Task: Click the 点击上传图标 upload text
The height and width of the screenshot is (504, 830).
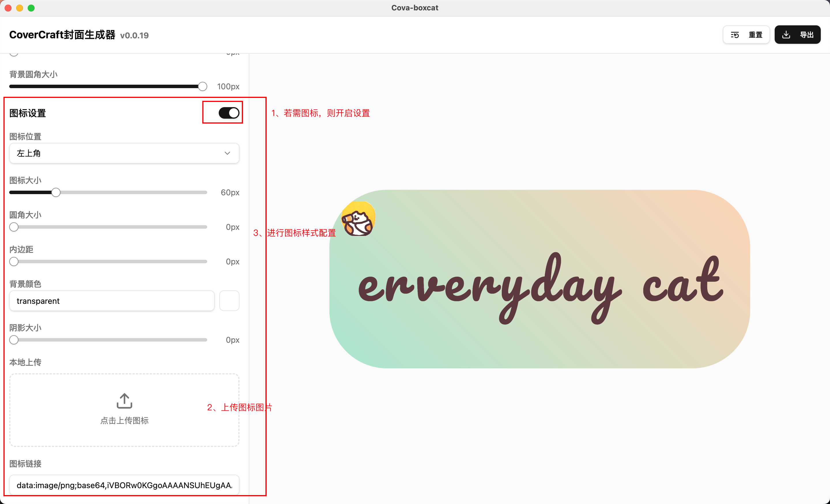Action: (x=124, y=421)
